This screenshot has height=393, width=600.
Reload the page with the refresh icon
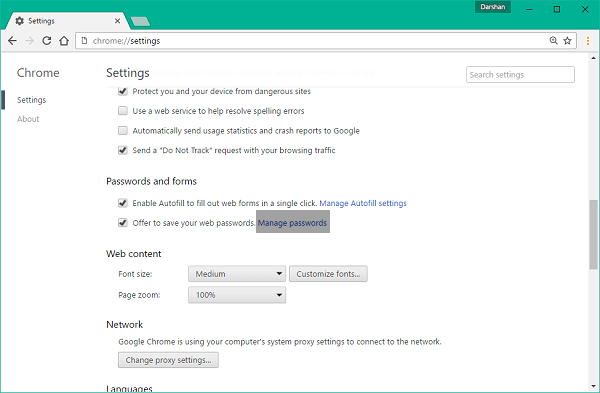click(47, 41)
